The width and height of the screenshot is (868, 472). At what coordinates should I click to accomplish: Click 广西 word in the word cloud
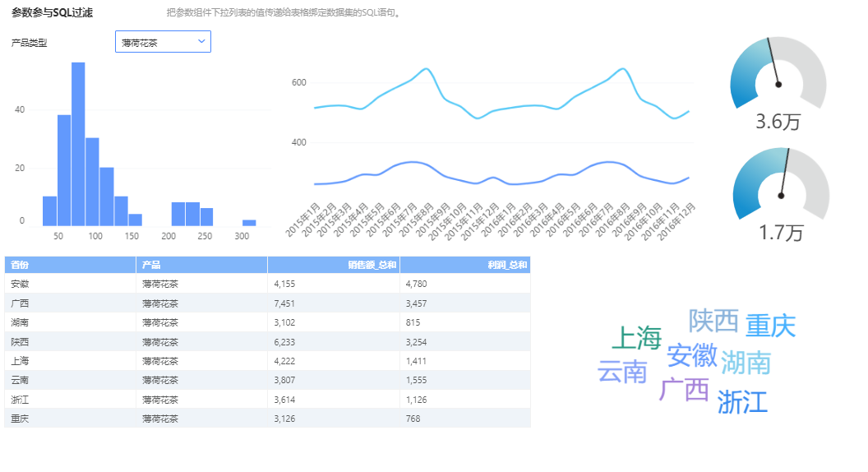[x=684, y=389]
